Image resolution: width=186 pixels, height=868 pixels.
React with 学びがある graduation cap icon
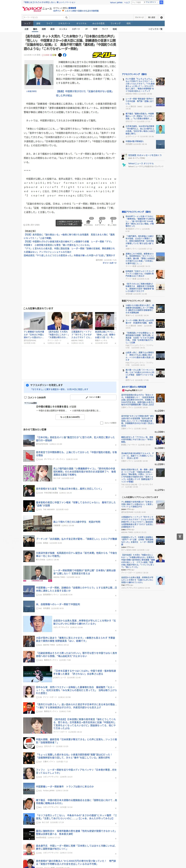coord(89,222)
